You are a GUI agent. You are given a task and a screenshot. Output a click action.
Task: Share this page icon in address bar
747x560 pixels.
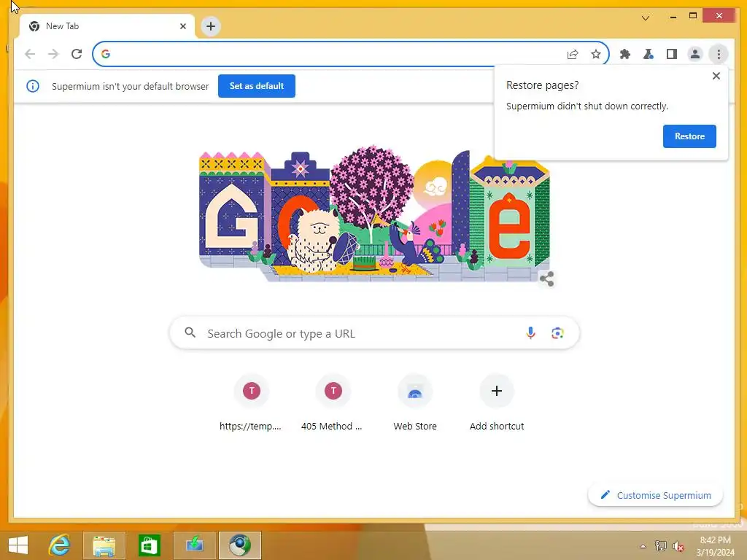[x=573, y=54]
